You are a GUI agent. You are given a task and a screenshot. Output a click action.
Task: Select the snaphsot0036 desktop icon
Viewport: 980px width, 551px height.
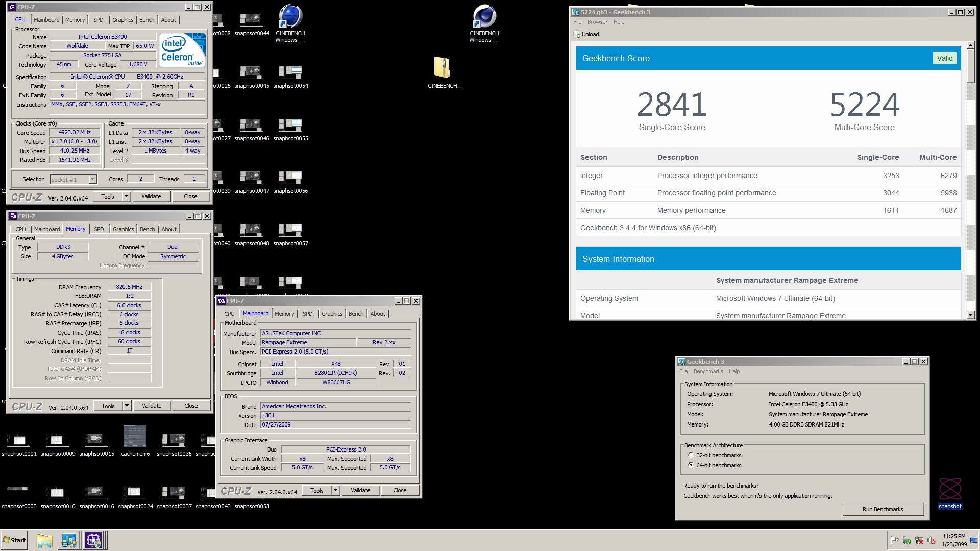click(x=174, y=444)
